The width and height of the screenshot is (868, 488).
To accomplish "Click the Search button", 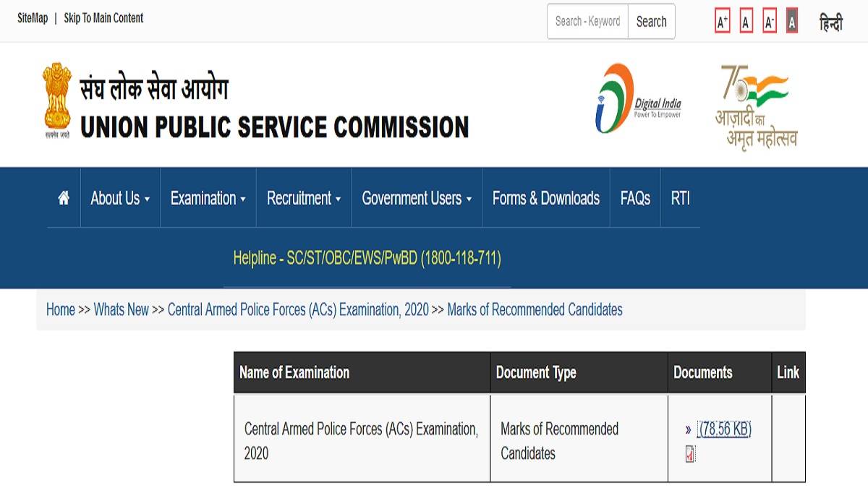I will click(650, 21).
